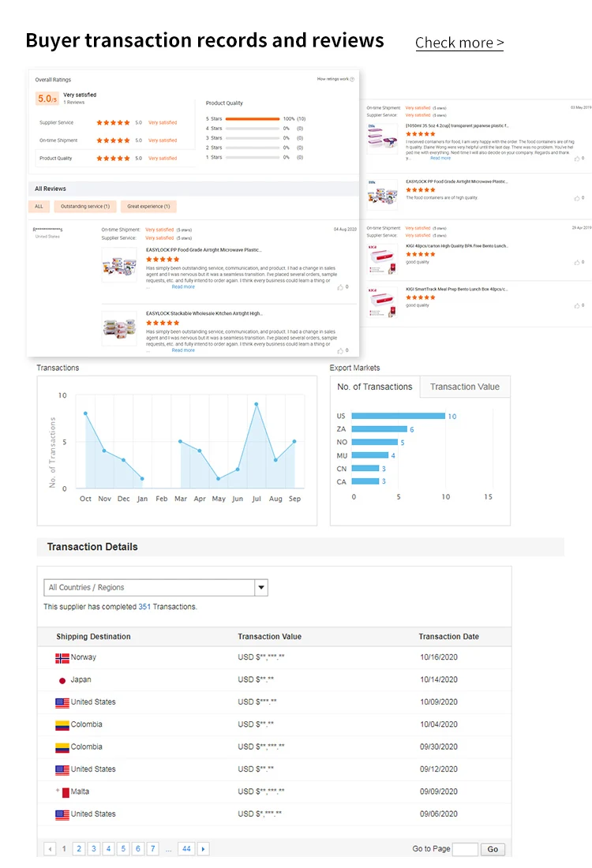Image resolution: width=592 pixels, height=868 pixels.
Task: Click the 09/09/2020 transaction date
Action: click(x=439, y=791)
